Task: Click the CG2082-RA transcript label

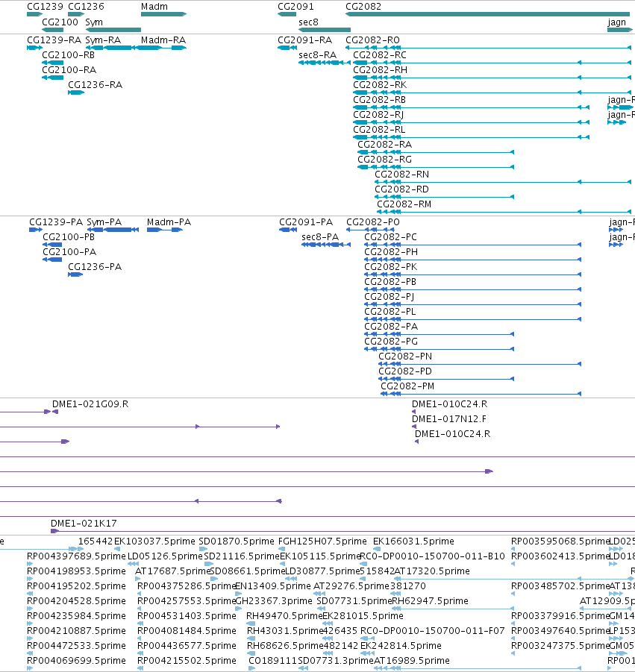Action: coord(385,144)
